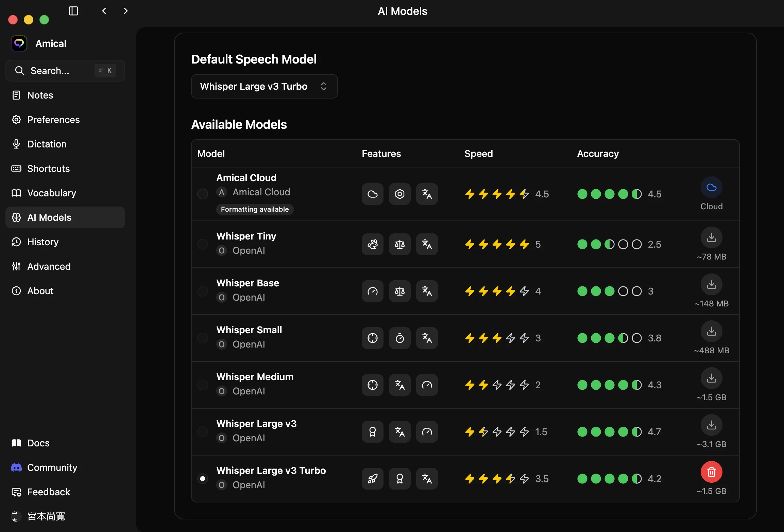784x532 pixels.
Task: Open Advanced settings
Action: point(65,266)
